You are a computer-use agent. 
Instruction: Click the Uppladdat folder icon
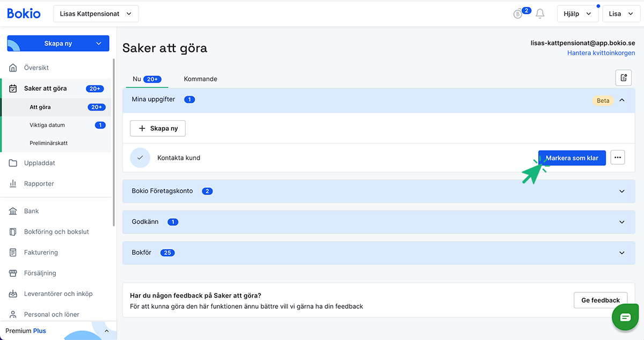pos(13,163)
